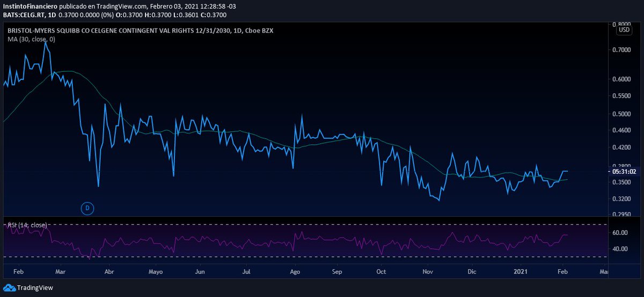Screen dimensions: 644x297
Task: Select the RSI (14, close) indicator label
Action: [x=27, y=225]
